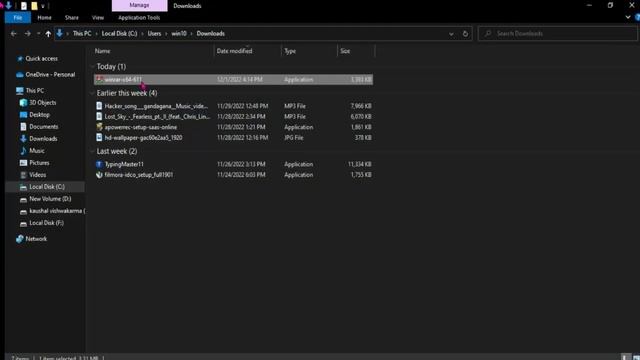The height and width of the screenshot is (360, 640).
Task: Select the winrar-x64-611 application icon
Action: [x=99, y=80]
